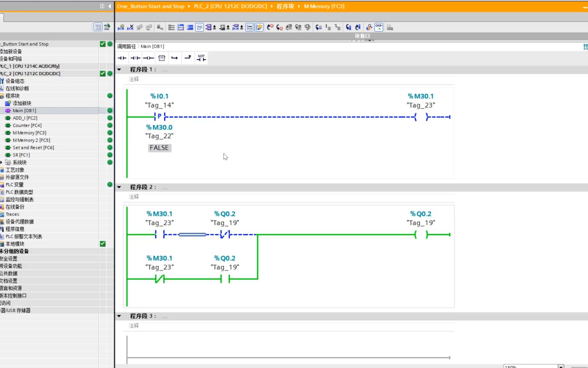Click 块接口 block interface bar

pyautogui.click(x=362, y=36)
